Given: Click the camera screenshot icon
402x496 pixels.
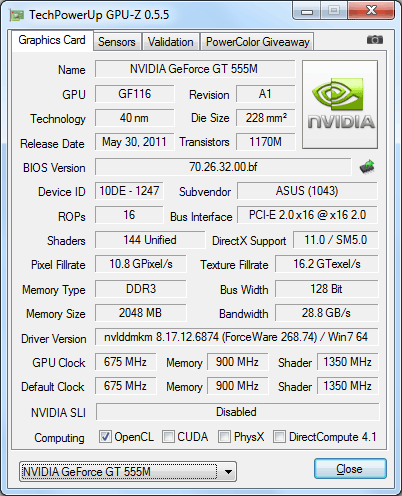Looking at the screenshot, I should tap(375, 40).
